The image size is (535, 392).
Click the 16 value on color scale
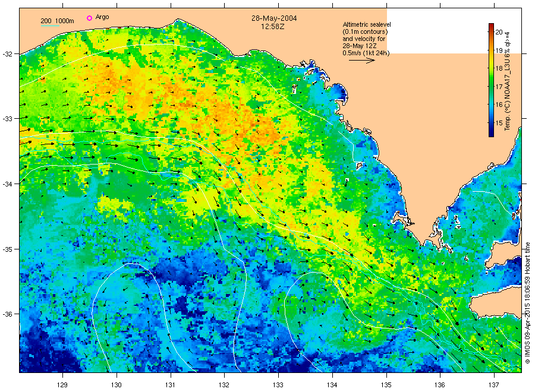[x=499, y=105]
